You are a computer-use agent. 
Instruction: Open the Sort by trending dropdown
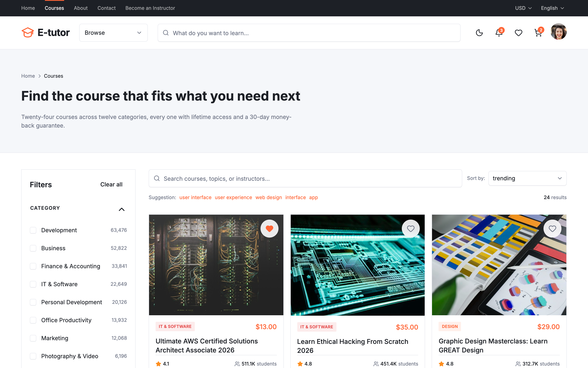[527, 178]
